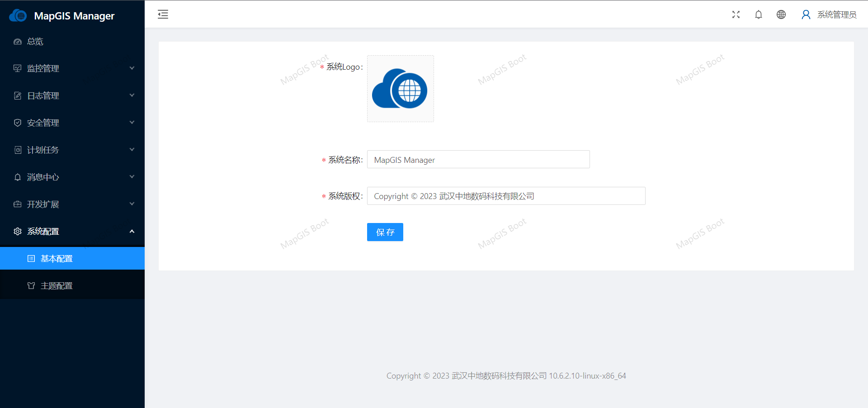868x408 pixels.
Task: Click the MapGIS Manager cloud logo in the sidebar
Action: (x=18, y=15)
